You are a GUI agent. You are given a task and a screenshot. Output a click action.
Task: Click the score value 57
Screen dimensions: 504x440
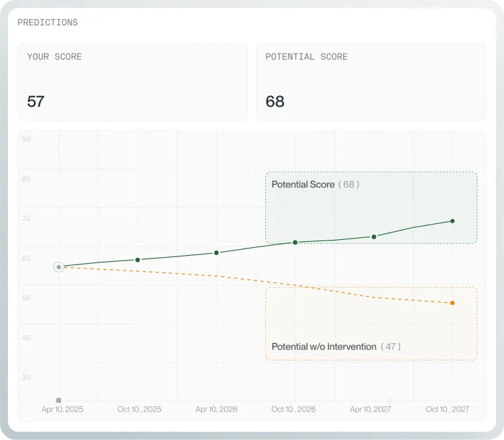[36, 101]
